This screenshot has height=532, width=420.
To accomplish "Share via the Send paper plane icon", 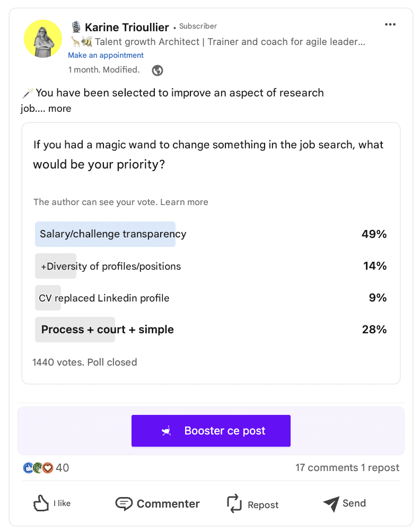I will point(331,503).
